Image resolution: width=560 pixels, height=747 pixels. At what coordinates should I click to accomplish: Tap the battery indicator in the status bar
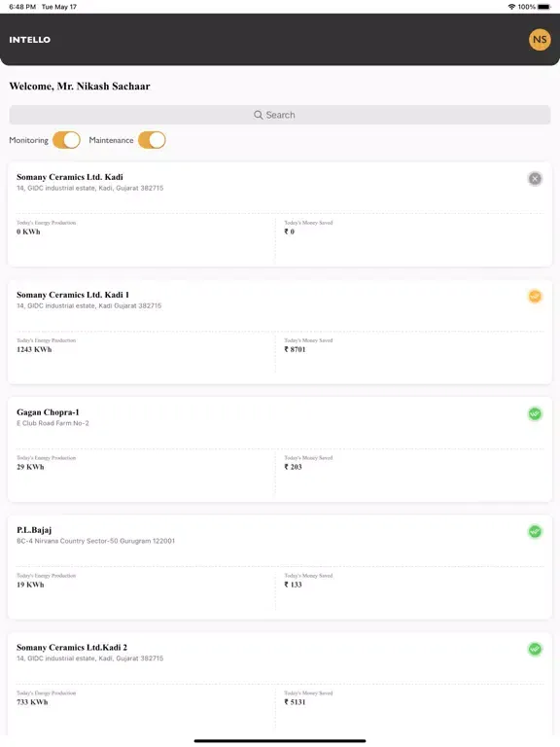pos(544,7)
